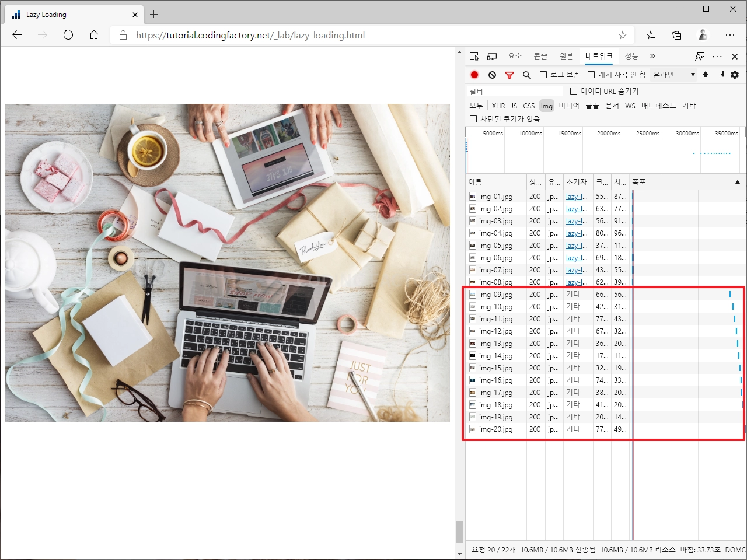Select the img-03.jpg request row

pyautogui.click(x=606, y=221)
